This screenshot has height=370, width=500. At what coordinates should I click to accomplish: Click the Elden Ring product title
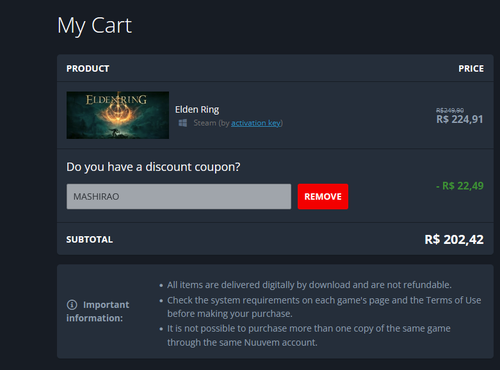[x=197, y=110]
